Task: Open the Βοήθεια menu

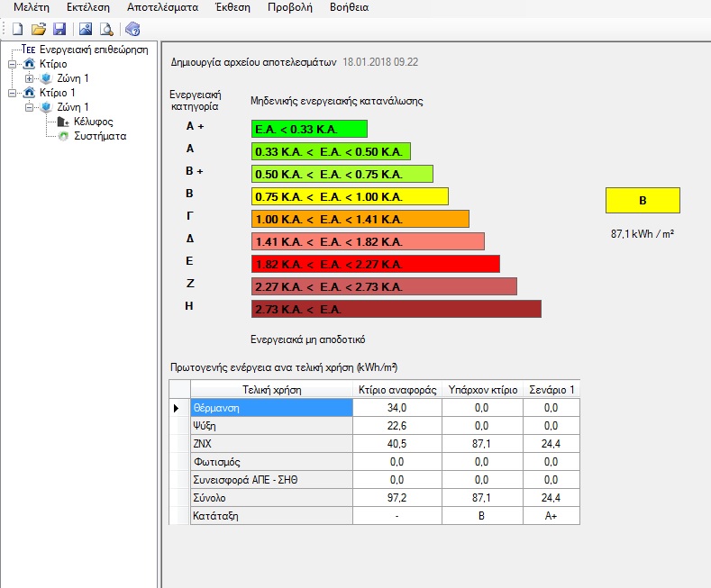Action: (349, 7)
